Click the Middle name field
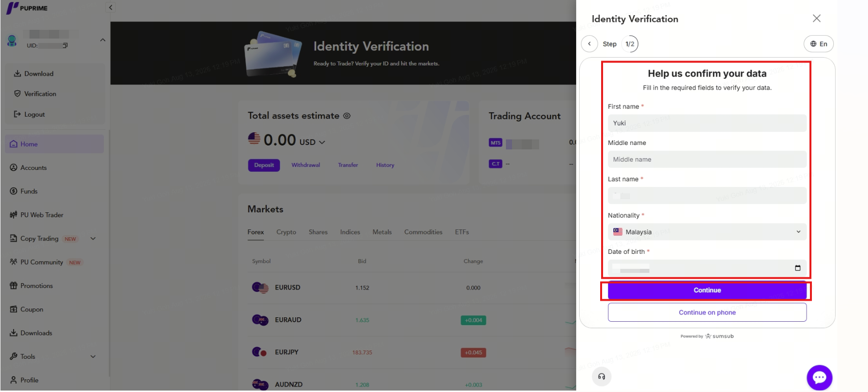This screenshot has height=392, width=868. [707, 159]
